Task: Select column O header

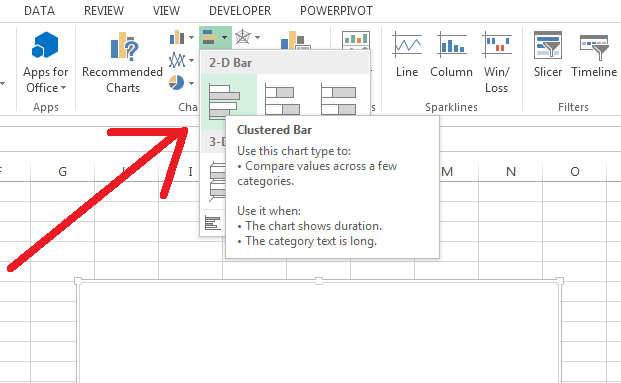Action: pyautogui.click(x=575, y=171)
